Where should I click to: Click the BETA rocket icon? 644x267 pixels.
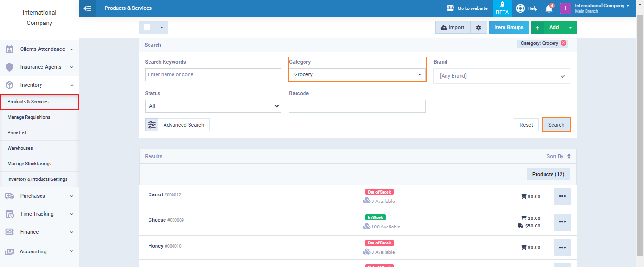click(502, 5)
